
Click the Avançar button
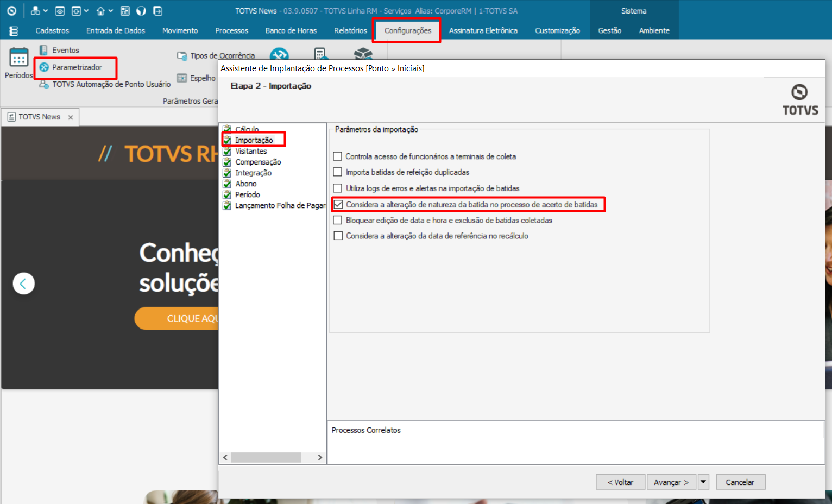click(672, 482)
